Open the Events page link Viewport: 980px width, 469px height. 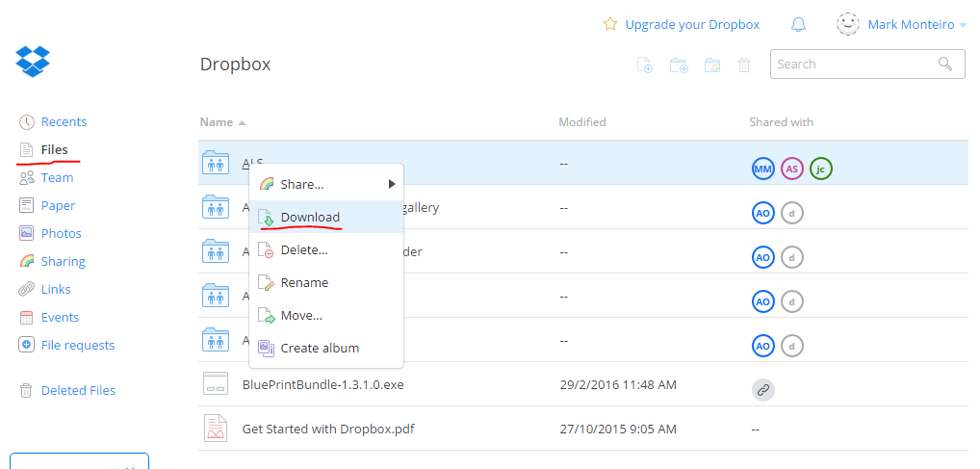click(x=60, y=317)
